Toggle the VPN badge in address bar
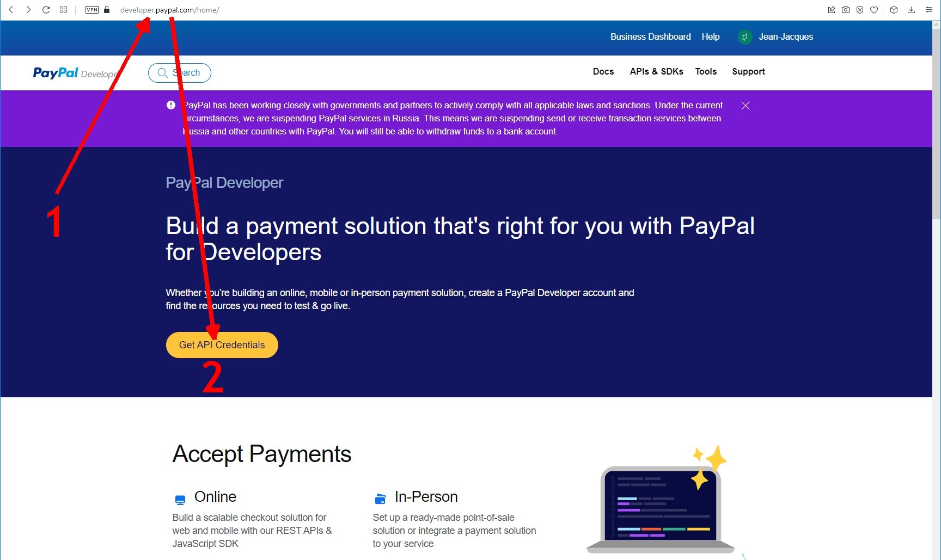 (x=92, y=10)
